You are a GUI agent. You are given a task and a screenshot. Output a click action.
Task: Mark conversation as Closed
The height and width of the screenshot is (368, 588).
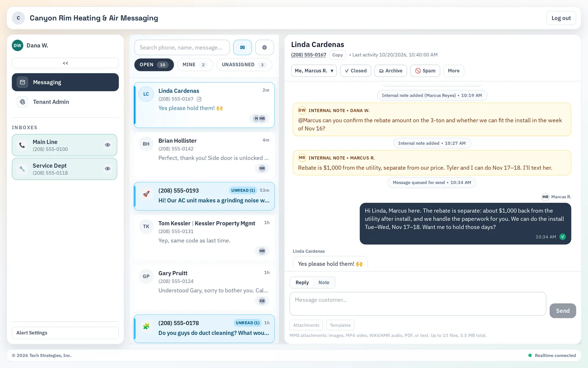tap(356, 71)
